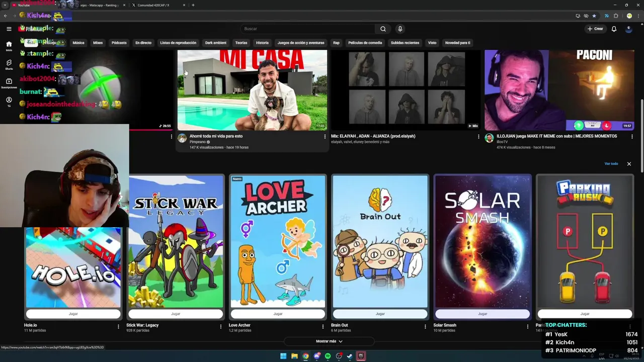The image size is (644, 362).
Task: Expand the Chrome tab search dropdown
Action: coord(5,5)
